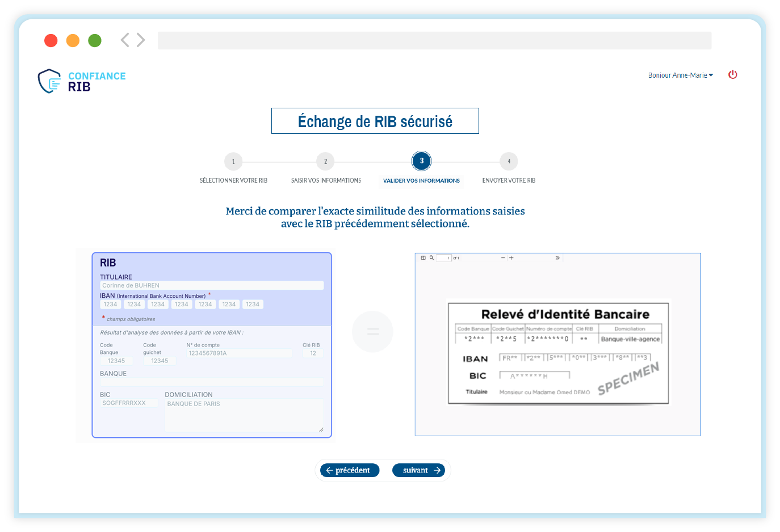Go to step 2 Saisir vos informations
Screen dimensions: 780x532
[x=325, y=162]
